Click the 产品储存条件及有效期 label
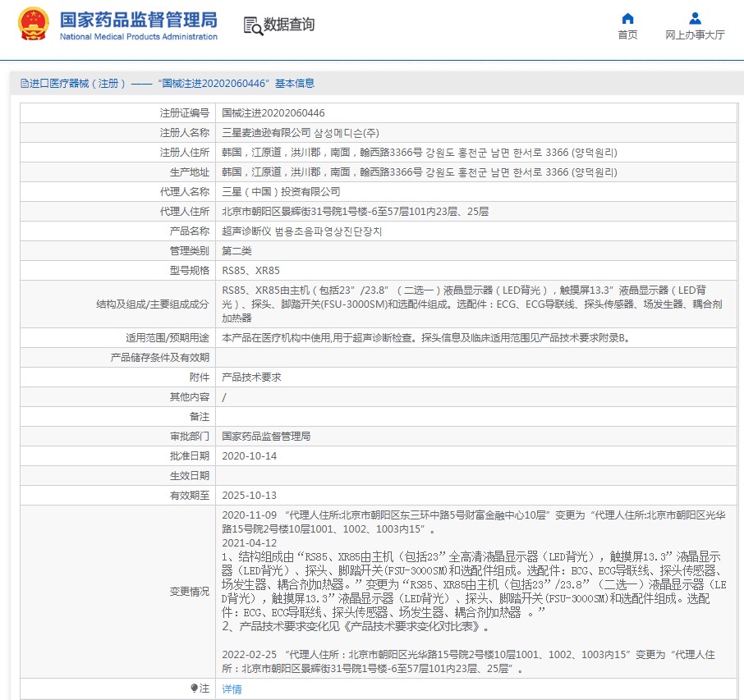 click(159, 357)
